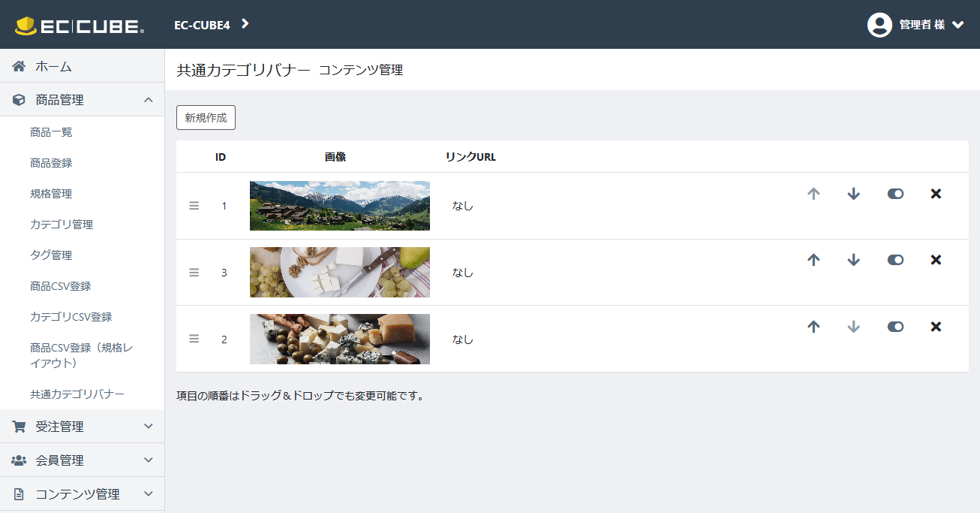
Task: Expand the 受注管理 menu chevron
Action: (x=149, y=427)
